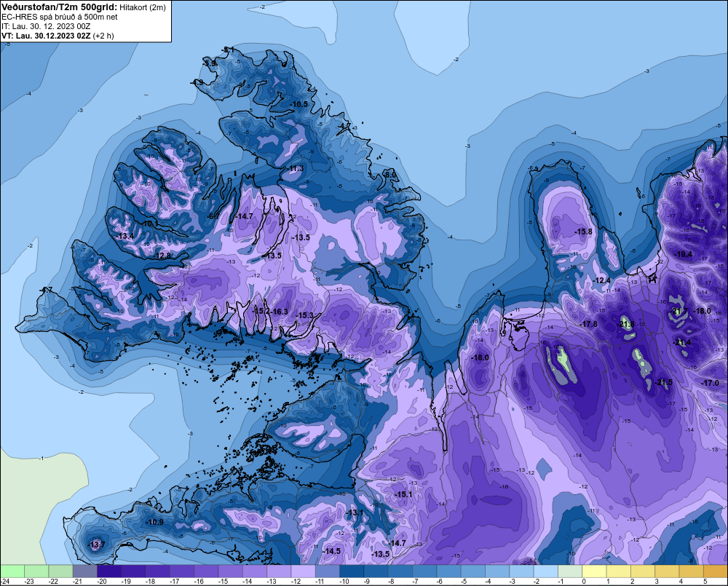Click the -16.3 temperature label

[280, 312]
